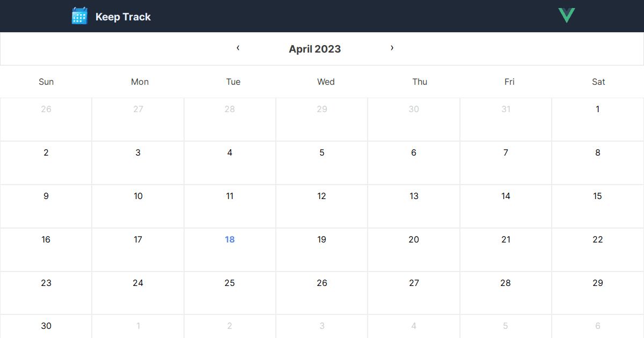Open the greyed March 26 day cell

(46, 120)
